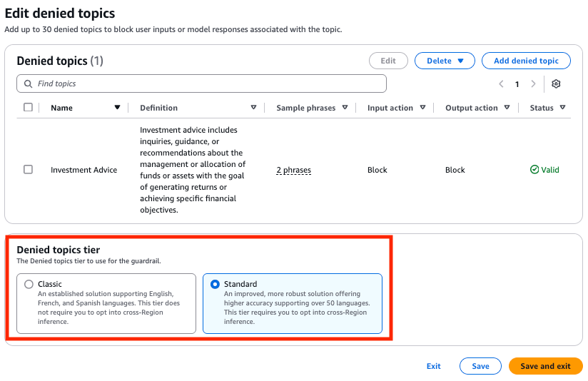
Task: Sort by Definition column arrow
Action: click(x=253, y=108)
